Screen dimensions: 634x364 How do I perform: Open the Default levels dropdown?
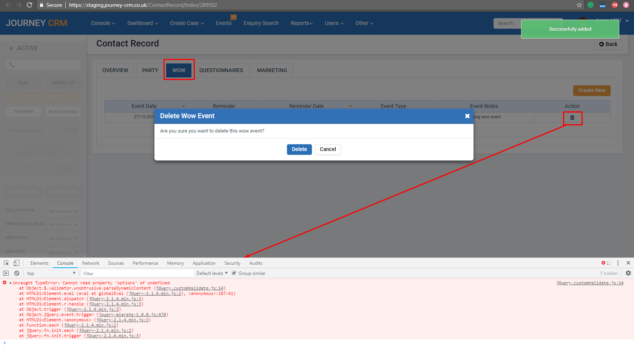(212, 273)
